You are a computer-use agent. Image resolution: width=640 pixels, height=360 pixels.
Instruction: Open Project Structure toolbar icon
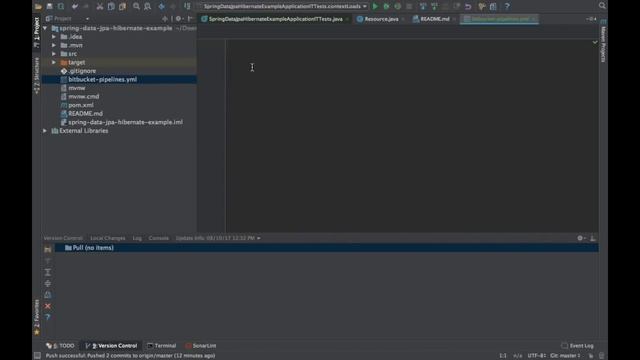point(493,6)
